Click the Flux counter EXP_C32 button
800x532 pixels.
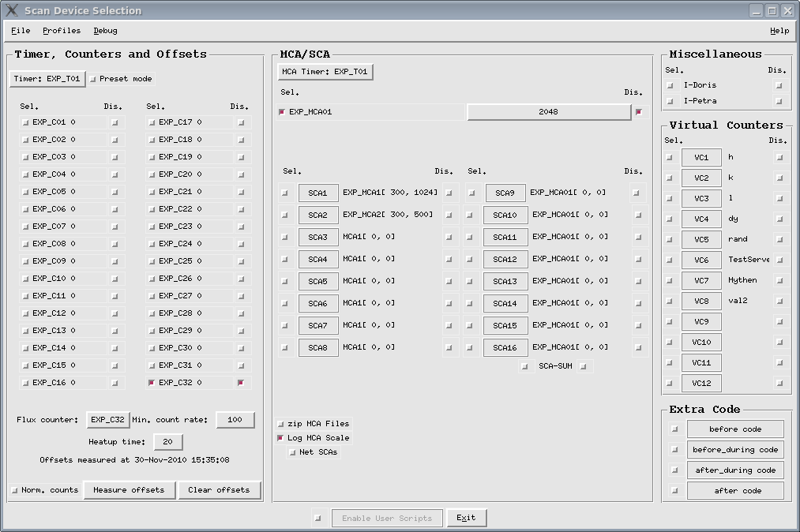click(107, 420)
